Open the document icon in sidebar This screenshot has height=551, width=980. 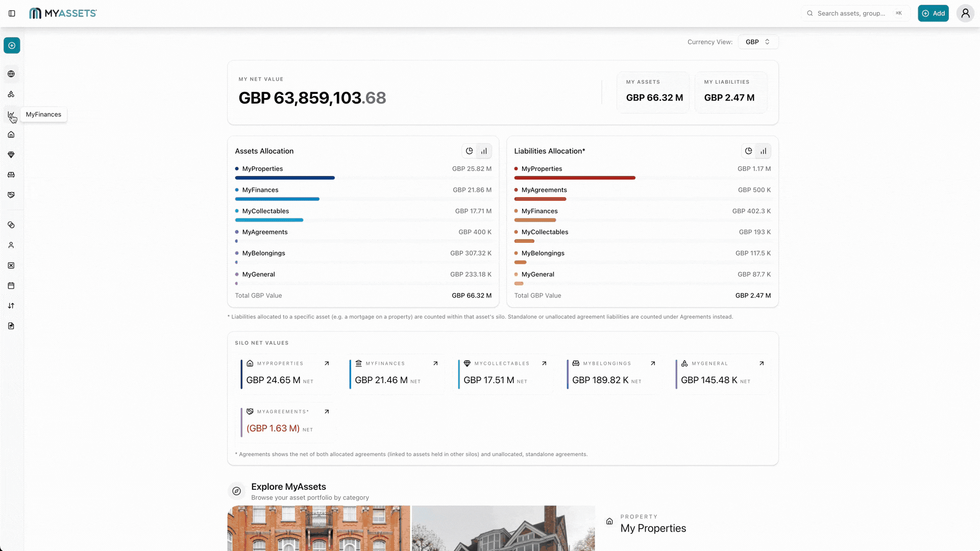[11, 326]
